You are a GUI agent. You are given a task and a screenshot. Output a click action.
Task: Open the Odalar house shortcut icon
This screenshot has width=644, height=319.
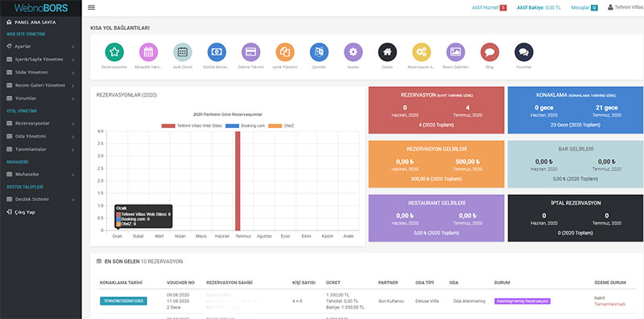[x=387, y=52]
